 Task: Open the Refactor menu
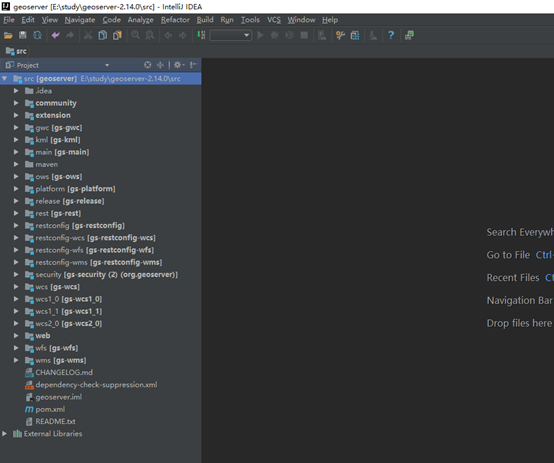tap(175, 20)
